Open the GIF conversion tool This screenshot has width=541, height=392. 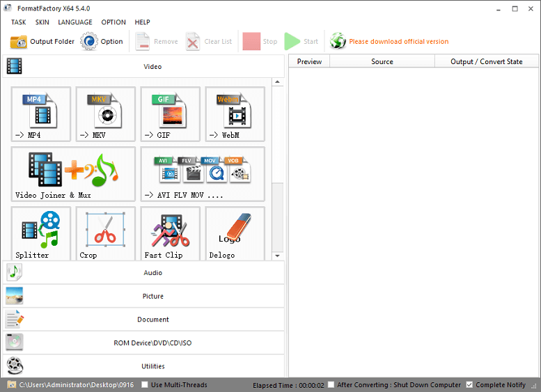click(x=170, y=115)
